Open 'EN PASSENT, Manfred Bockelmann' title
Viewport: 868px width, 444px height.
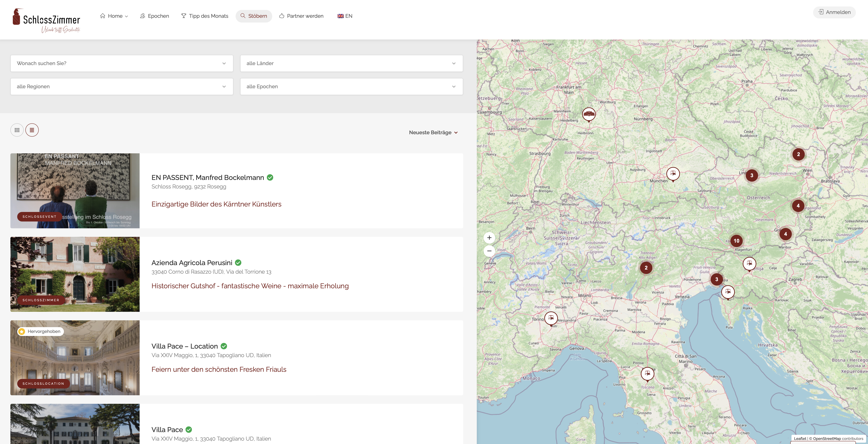point(208,178)
